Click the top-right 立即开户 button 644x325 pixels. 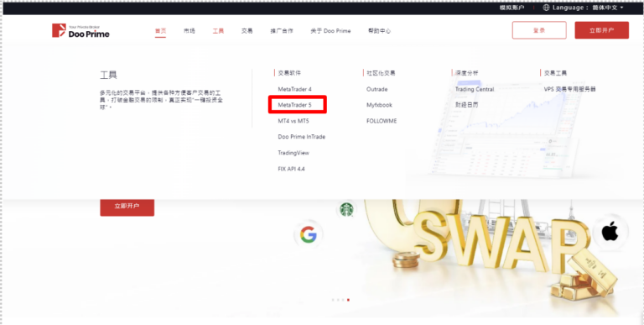pyautogui.click(x=602, y=30)
